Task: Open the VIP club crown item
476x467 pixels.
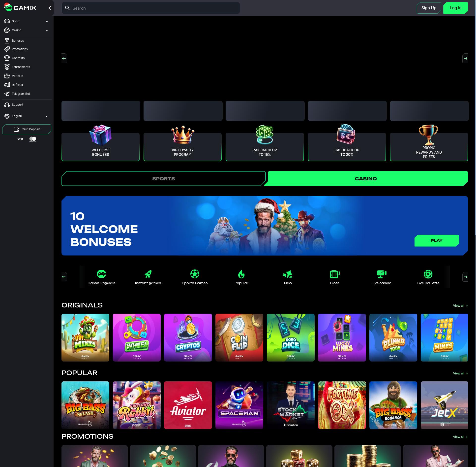Action: point(17,76)
